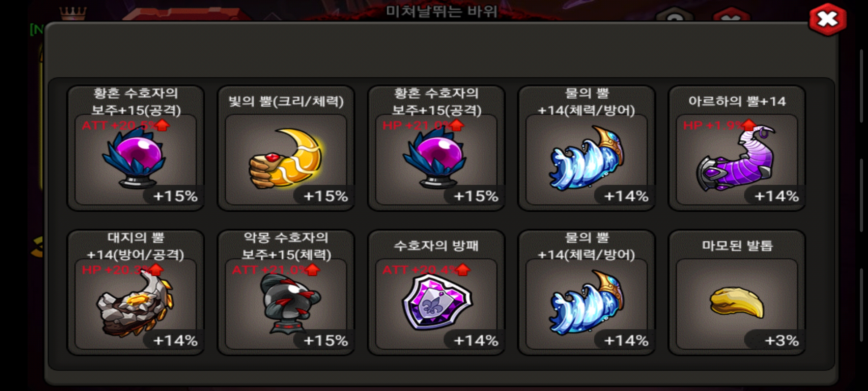The width and height of the screenshot is (868, 391).
Task: Close the item list with red X
Action: tap(827, 20)
